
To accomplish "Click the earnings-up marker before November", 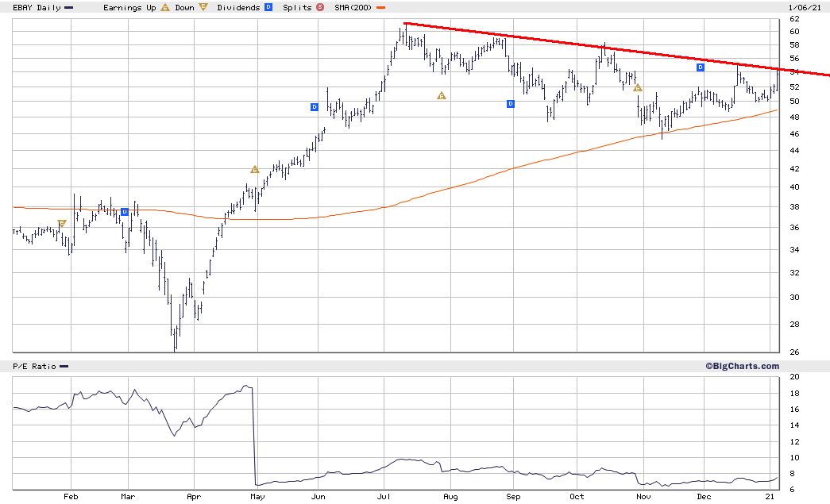I will pyautogui.click(x=638, y=88).
